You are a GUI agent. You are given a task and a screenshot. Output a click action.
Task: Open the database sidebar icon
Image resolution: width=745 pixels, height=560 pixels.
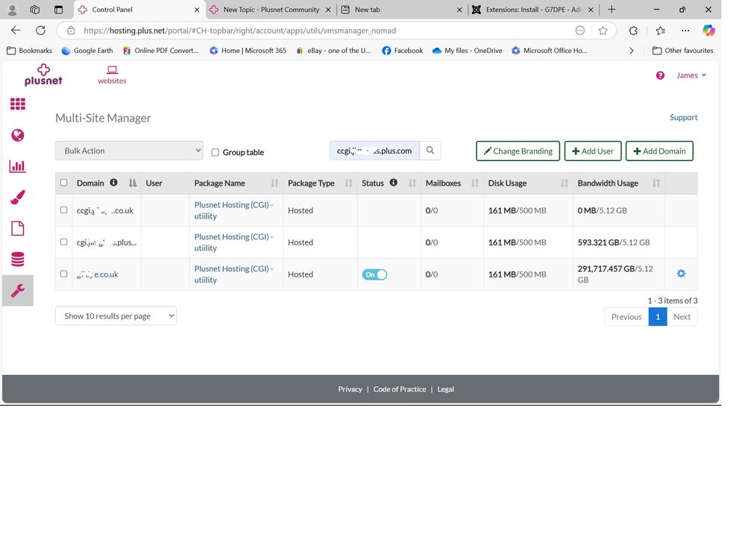pos(17,259)
